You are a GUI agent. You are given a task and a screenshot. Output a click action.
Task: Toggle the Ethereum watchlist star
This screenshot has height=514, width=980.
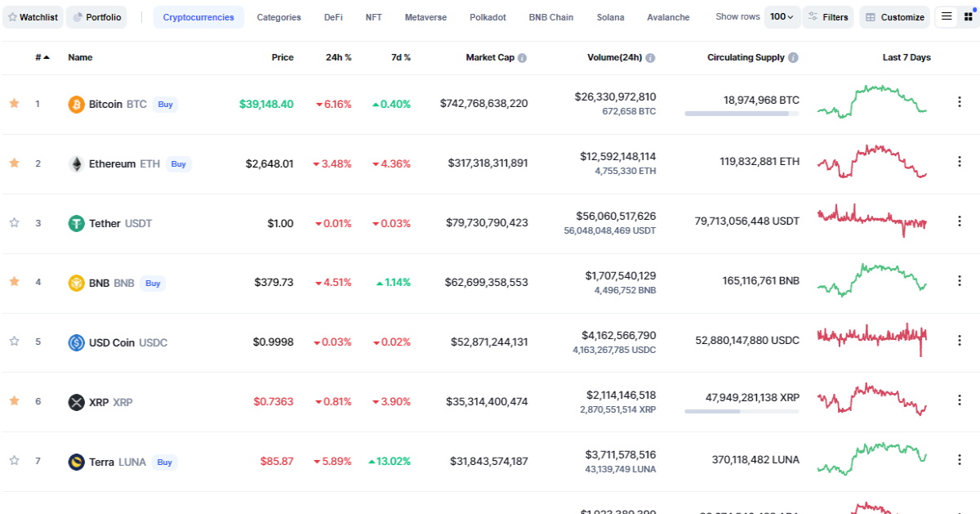pos(14,163)
